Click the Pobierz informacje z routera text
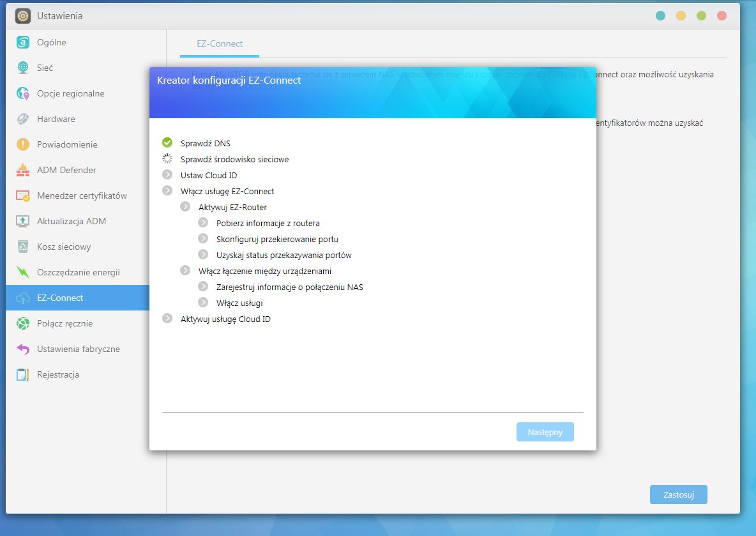 click(x=268, y=223)
